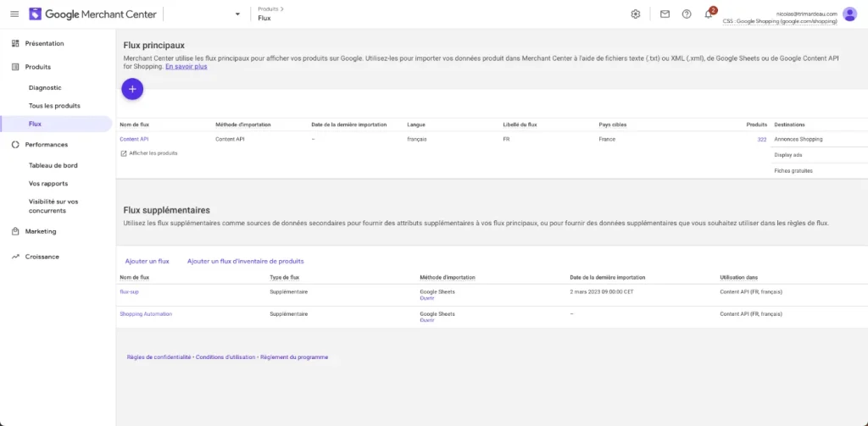Open the flux-sup feed link

(x=129, y=291)
